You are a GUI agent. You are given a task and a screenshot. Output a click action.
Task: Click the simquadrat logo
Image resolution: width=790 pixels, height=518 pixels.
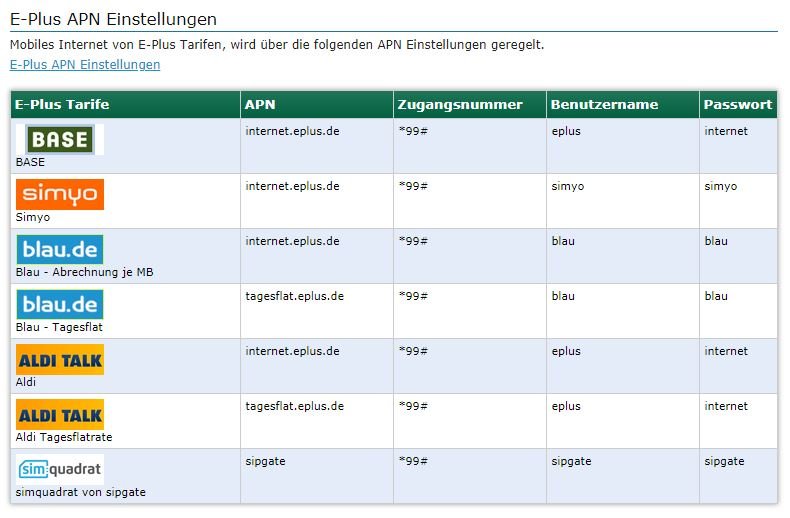click(60, 469)
